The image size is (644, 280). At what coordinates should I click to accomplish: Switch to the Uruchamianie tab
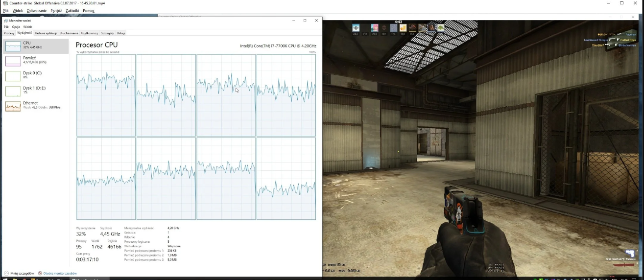69,33
